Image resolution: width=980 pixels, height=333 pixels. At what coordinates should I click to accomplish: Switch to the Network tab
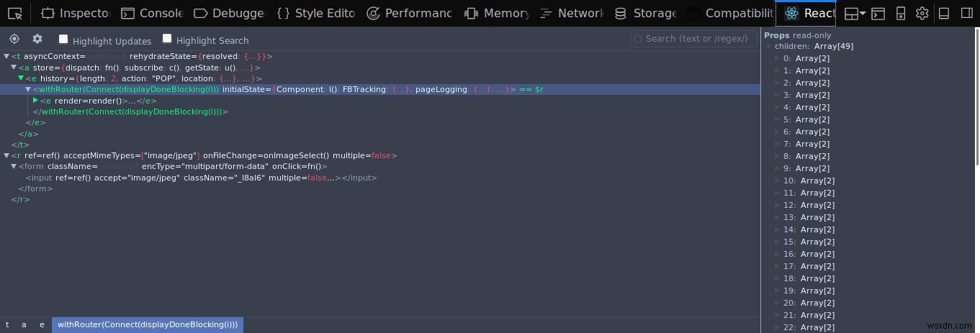(x=572, y=13)
